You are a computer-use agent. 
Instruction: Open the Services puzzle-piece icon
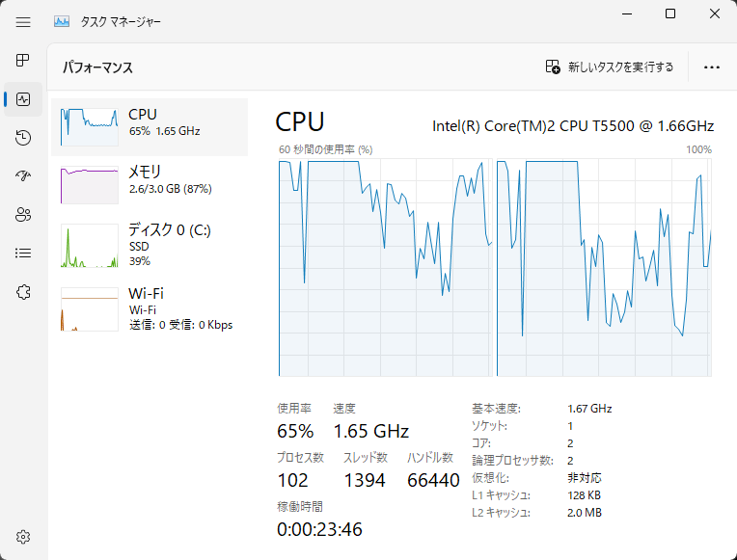pos(23,292)
